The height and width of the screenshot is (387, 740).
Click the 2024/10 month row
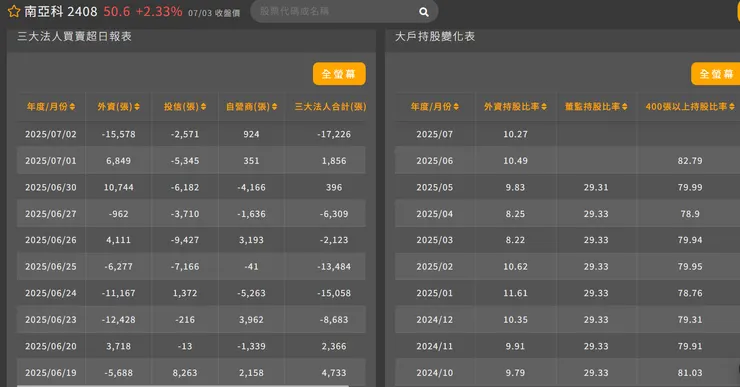567,372
